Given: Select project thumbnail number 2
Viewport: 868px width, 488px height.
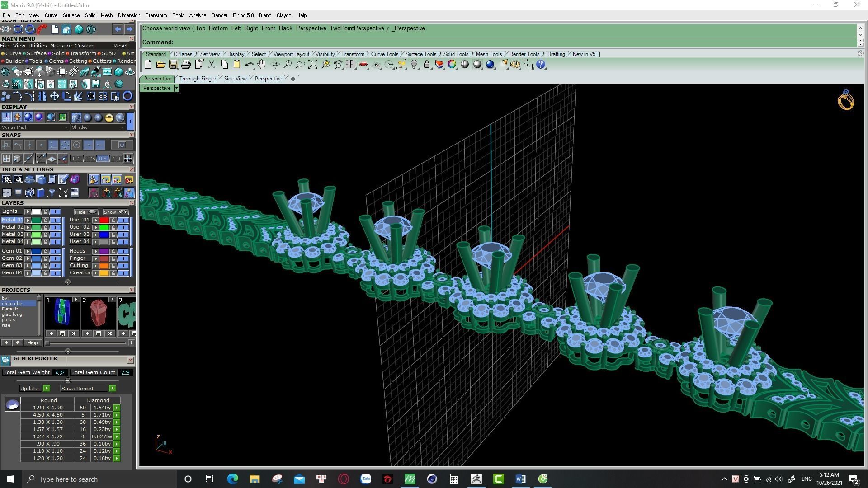Looking at the screenshot, I should point(98,313).
